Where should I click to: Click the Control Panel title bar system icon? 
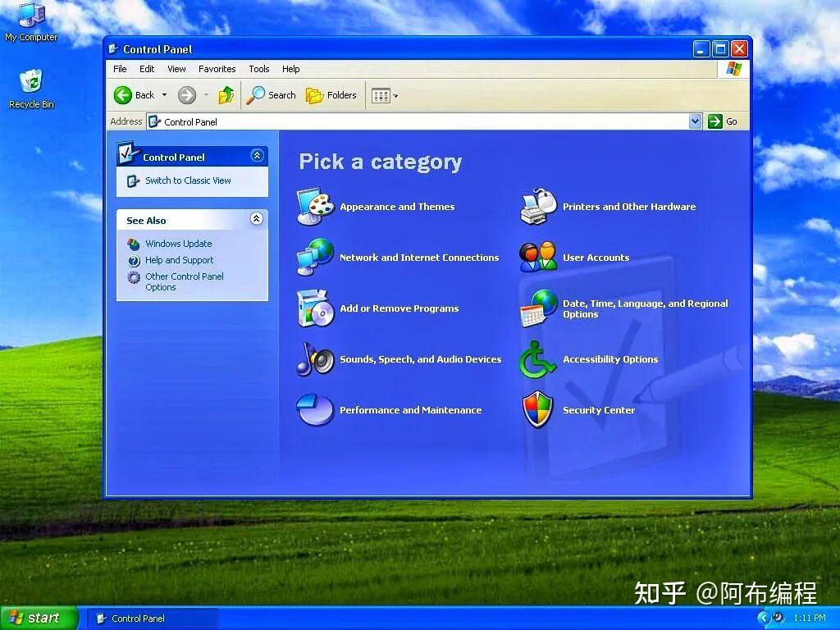point(113,49)
